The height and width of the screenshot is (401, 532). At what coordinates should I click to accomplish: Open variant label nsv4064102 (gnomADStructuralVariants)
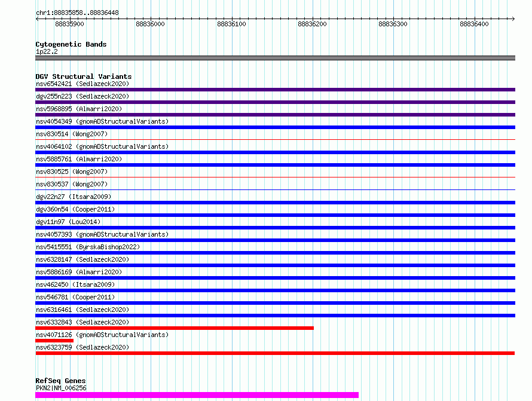click(102, 146)
